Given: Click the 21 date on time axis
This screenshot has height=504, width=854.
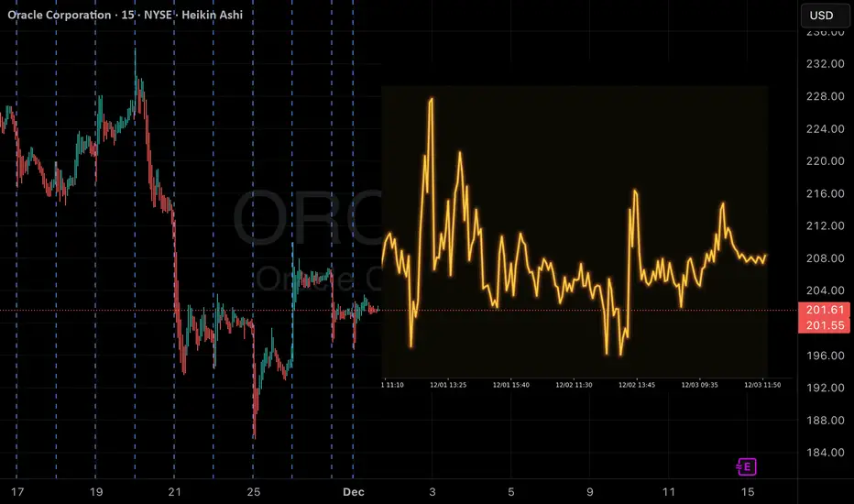Looking at the screenshot, I should [174, 492].
